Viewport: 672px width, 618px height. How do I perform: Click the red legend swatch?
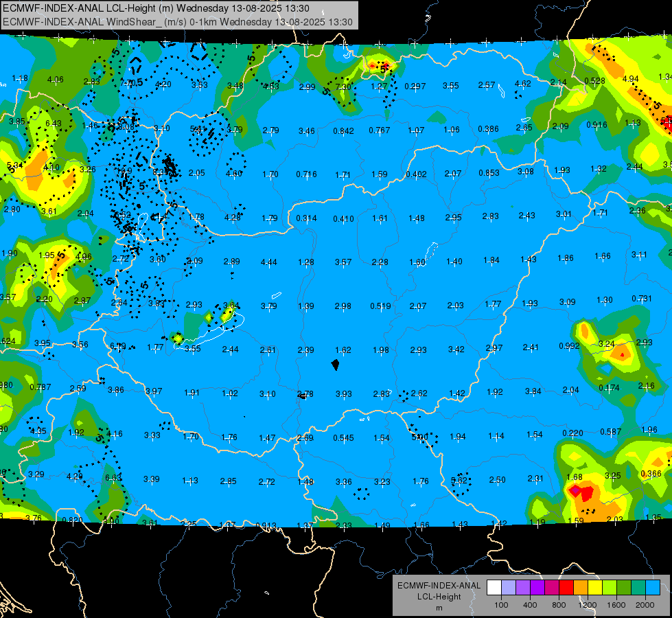pos(566,588)
